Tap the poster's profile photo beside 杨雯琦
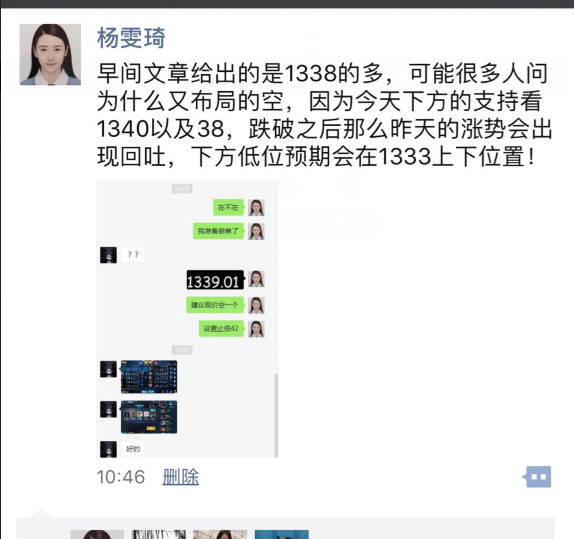This screenshot has height=539, width=574. (50, 55)
